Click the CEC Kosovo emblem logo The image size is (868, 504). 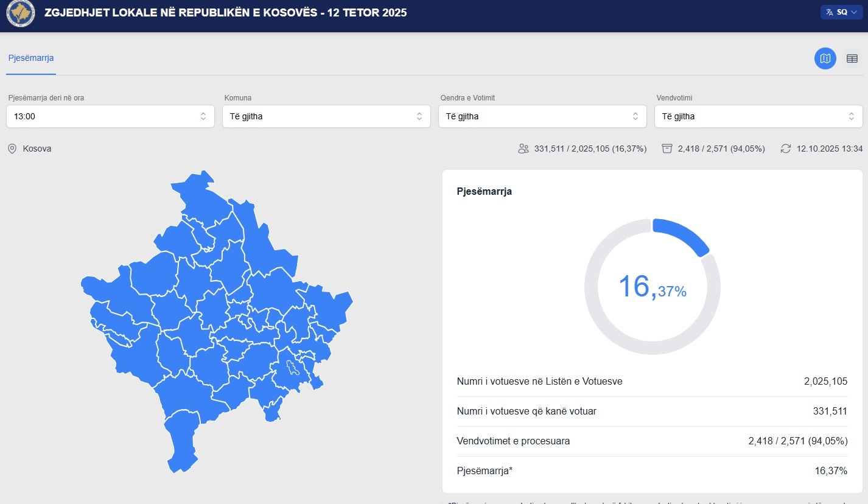click(x=21, y=13)
